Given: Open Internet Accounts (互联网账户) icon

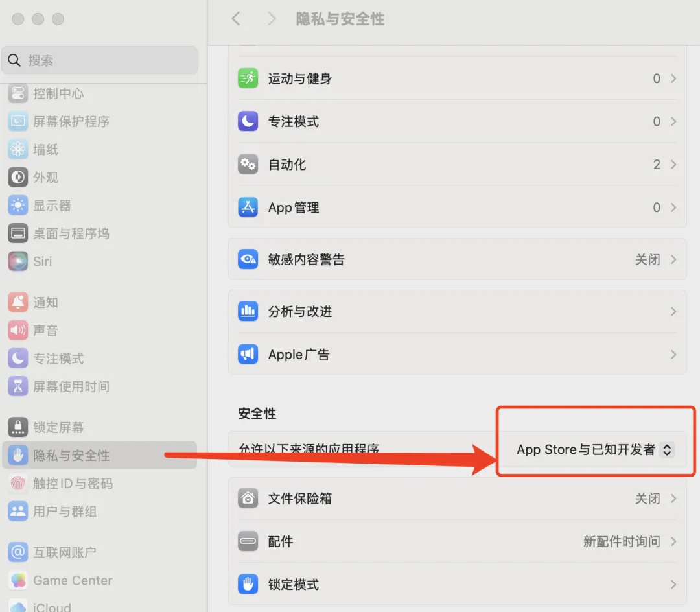Looking at the screenshot, I should [x=18, y=552].
